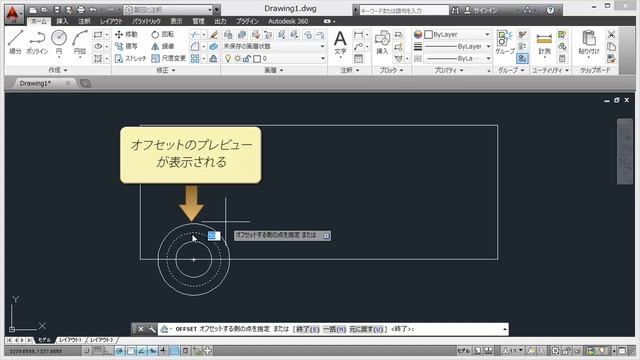
Task: Toggle grid display in the status bar
Action: tap(97, 351)
